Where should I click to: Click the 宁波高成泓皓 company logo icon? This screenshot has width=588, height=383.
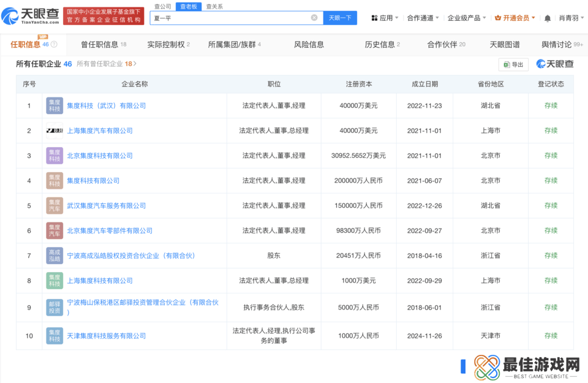55,256
